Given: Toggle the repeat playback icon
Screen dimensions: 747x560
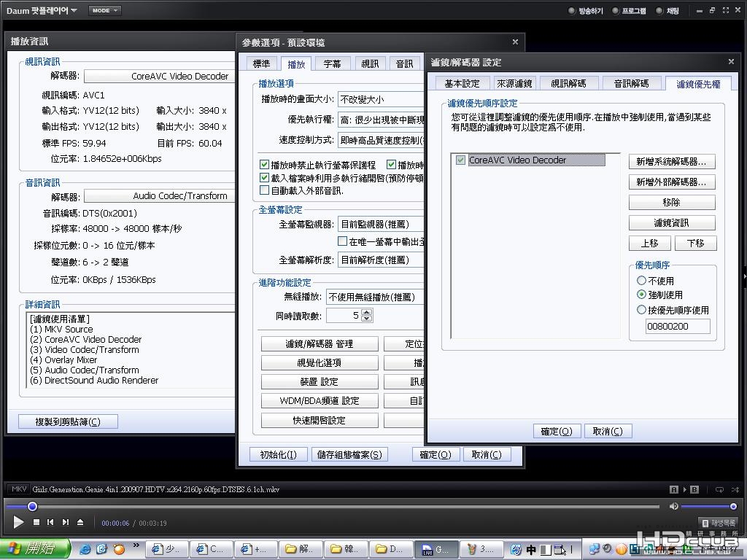Looking at the screenshot, I should [719, 489].
